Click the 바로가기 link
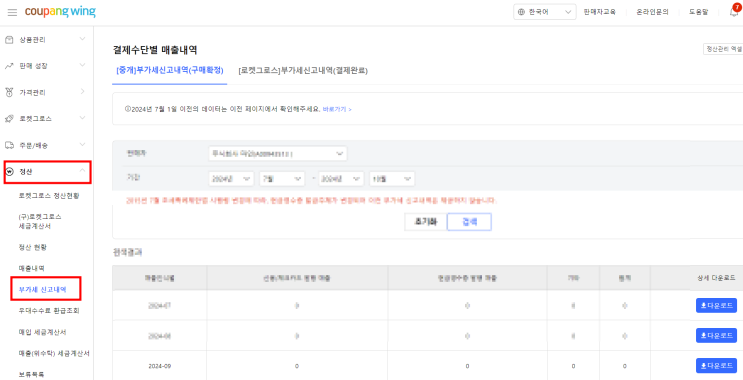743x380 pixels. 337,109
